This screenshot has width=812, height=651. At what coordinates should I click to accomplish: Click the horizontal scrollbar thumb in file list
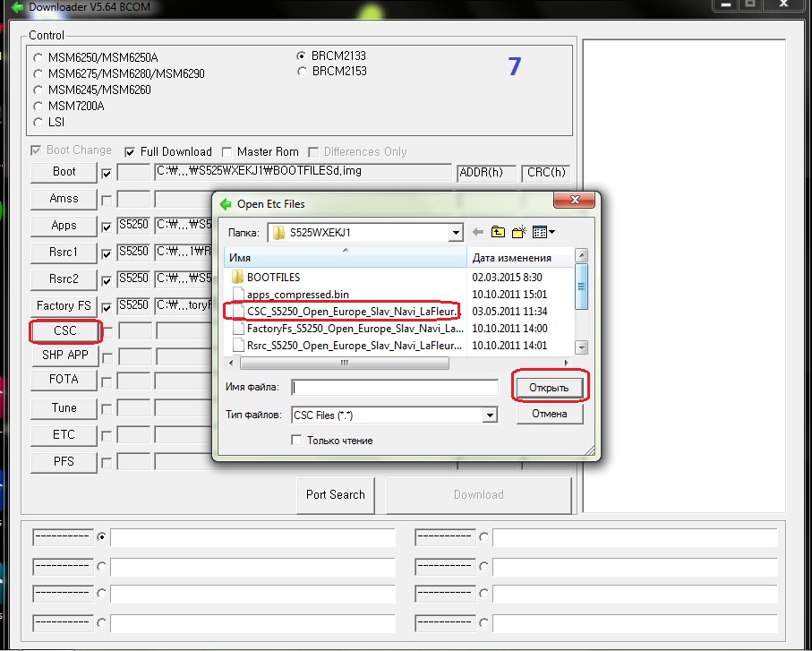click(345, 363)
